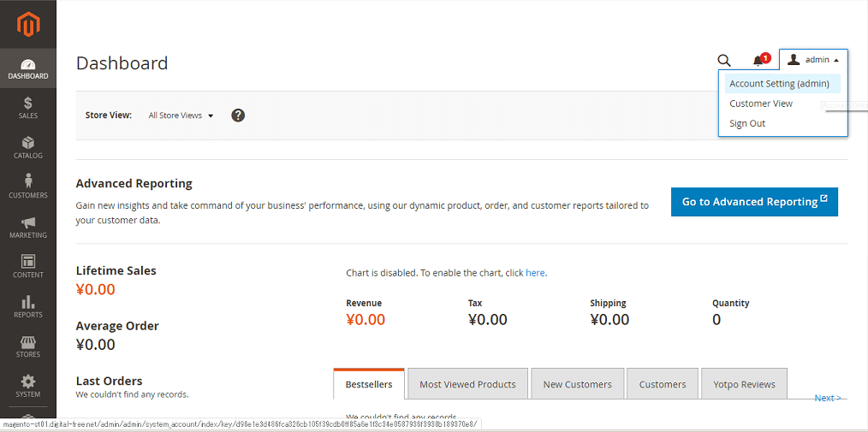868x432 pixels.
Task: Open the Reports sidebar menu
Action: (27, 308)
